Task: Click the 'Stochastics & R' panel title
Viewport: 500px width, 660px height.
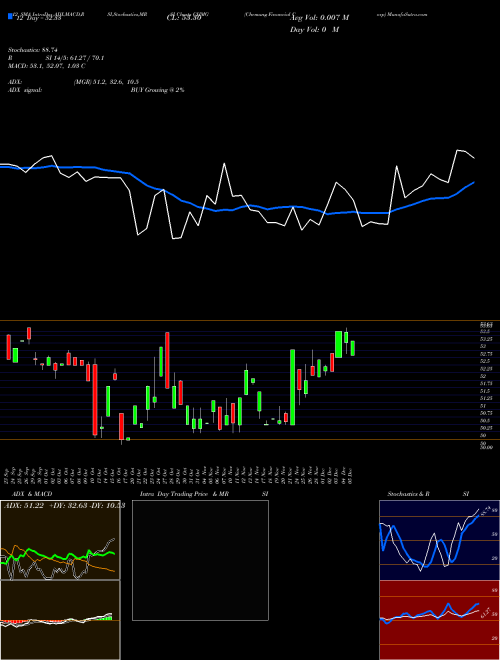Action: click(408, 494)
